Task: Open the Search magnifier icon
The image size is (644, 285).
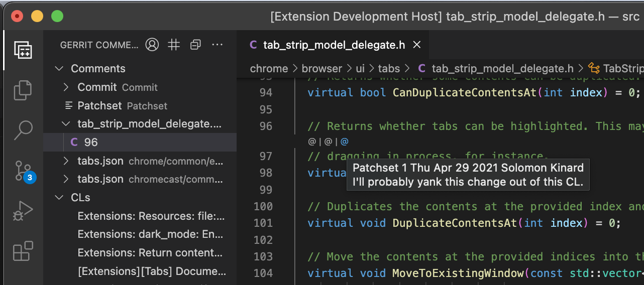Action: click(23, 130)
